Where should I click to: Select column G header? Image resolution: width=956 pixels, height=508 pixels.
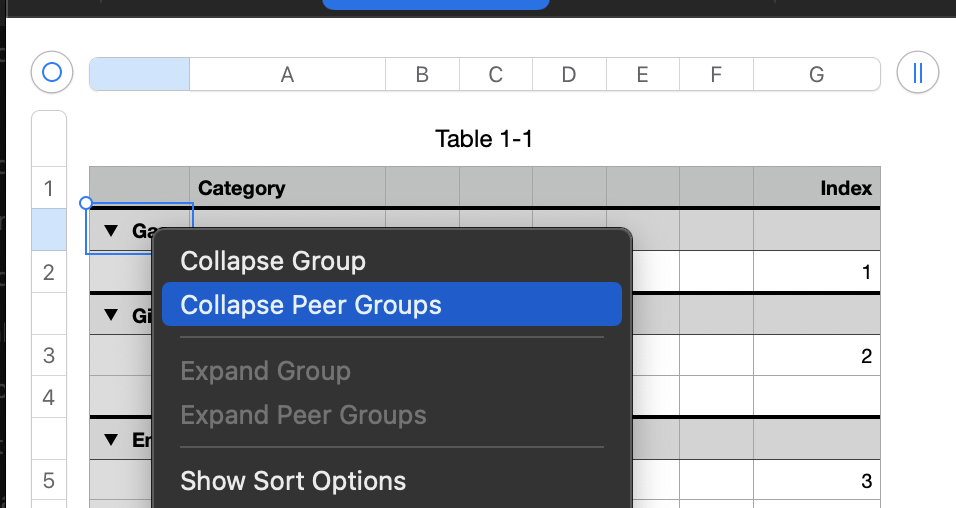point(816,74)
